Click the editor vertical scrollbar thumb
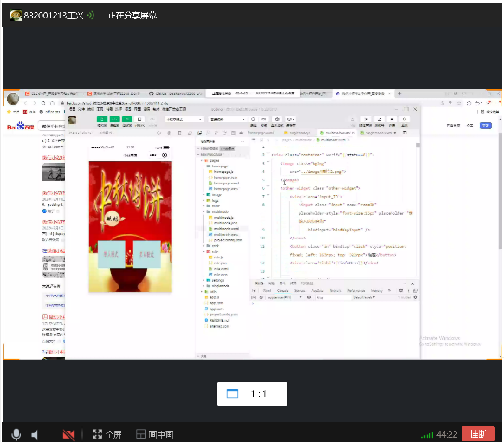 click(418, 145)
